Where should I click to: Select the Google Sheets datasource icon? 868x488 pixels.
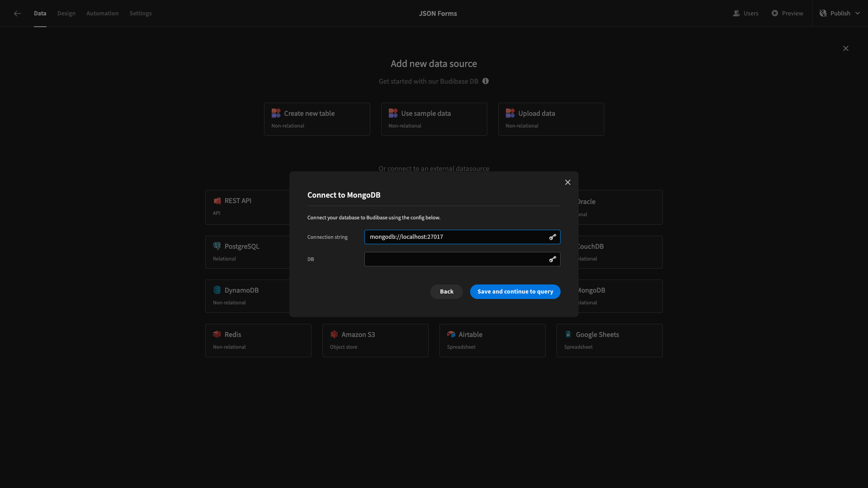(568, 334)
